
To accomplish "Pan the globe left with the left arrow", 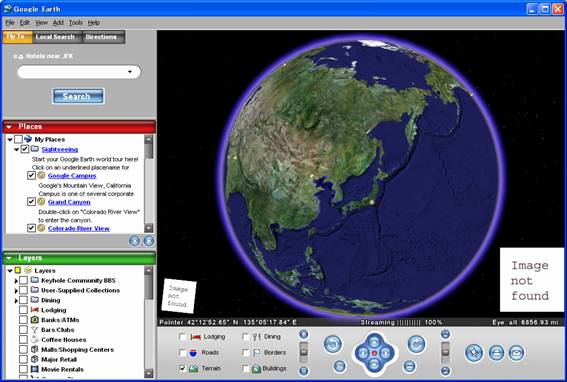I will [363, 353].
